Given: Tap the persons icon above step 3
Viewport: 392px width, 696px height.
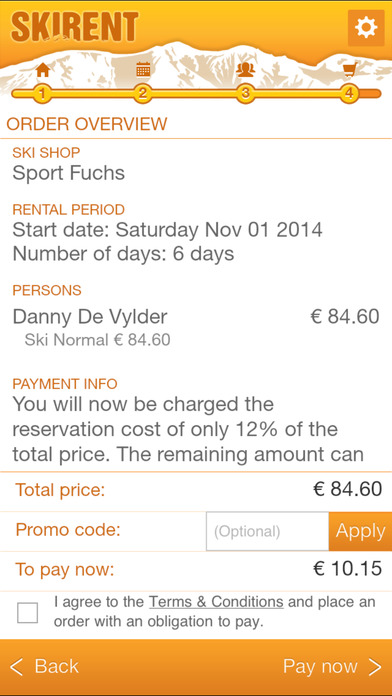Looking at the screenshot, I should 245,69.
